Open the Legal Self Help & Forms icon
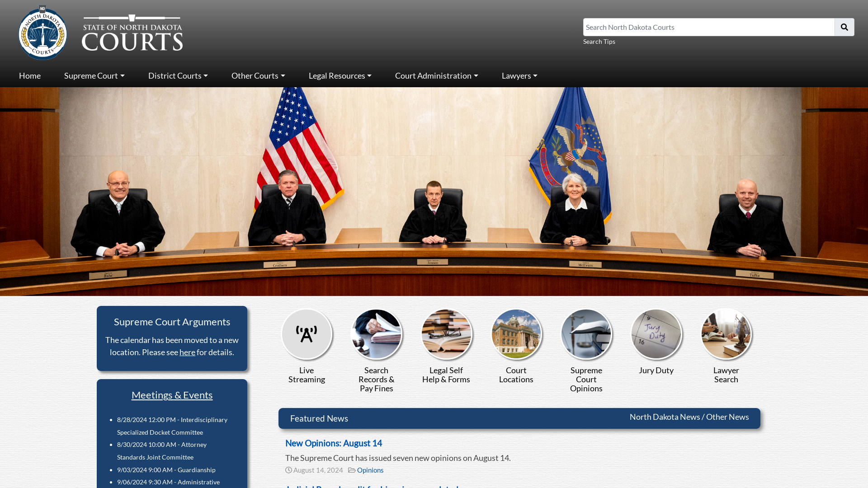This screenshot has width=868, height=488. click(x=446, y=334)
